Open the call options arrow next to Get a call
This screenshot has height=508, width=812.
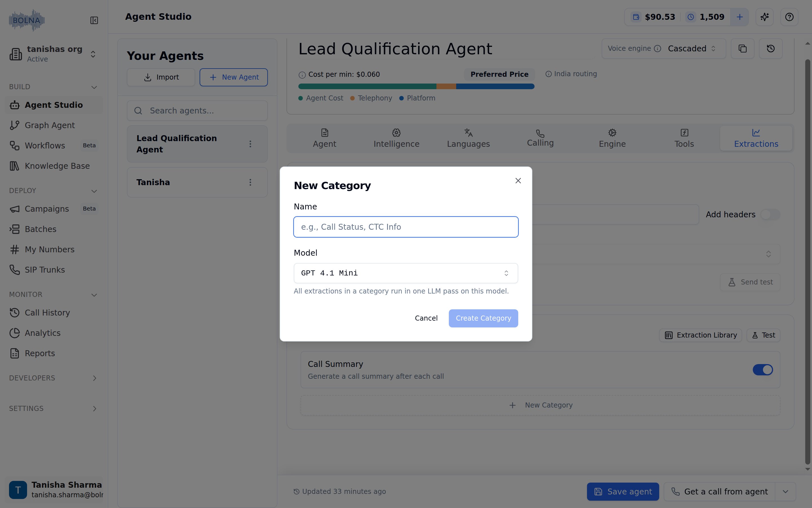[785, 492]
